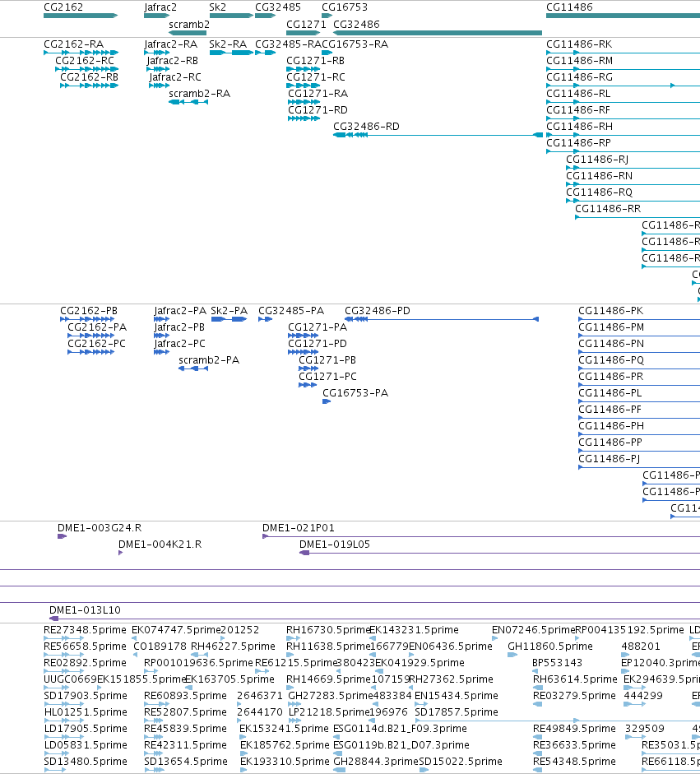
Task: Select transcript CG1271-RC
Action: 303,86
